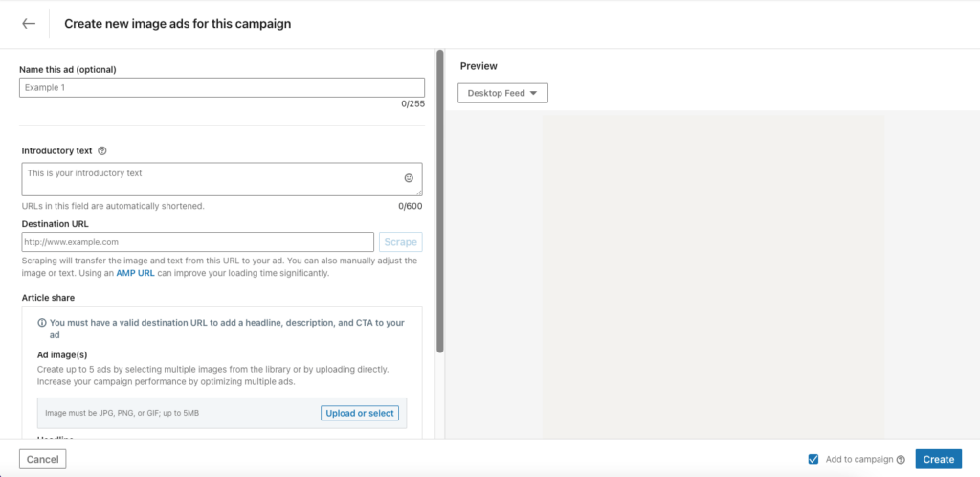Click the Introductory text help icon
The image size is (980, 477).
pos(102,150)
